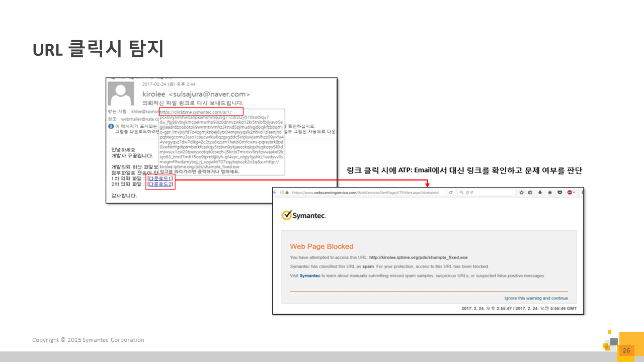The width and height of the screenshot is (644, 362).
Task: Click the sender's gray avatar picture
Action: click(122, 94)
